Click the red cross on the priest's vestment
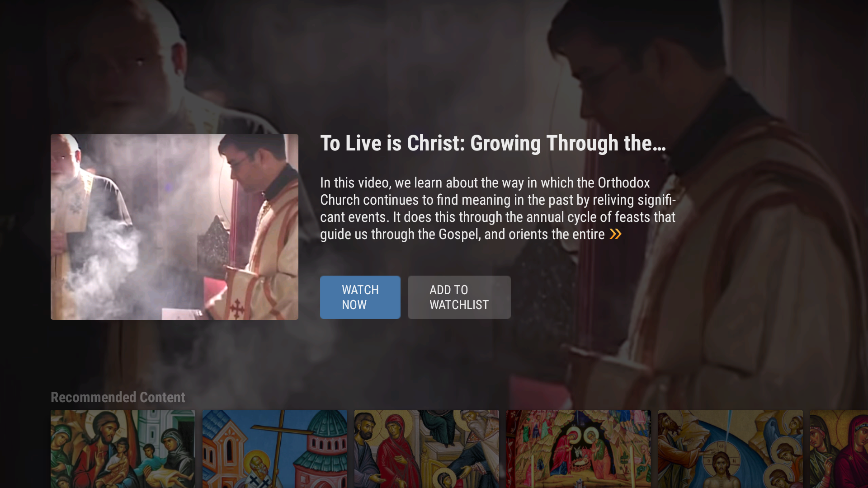 [237, 308]
